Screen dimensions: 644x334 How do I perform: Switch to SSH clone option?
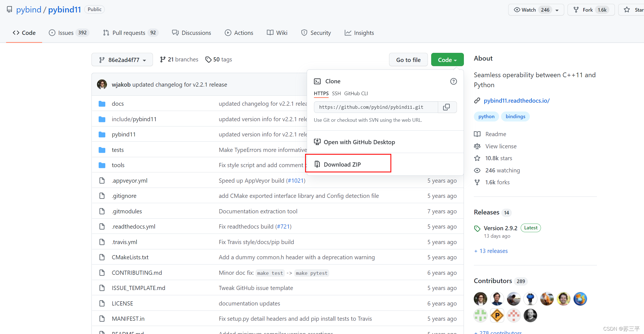tap(336, 94)
